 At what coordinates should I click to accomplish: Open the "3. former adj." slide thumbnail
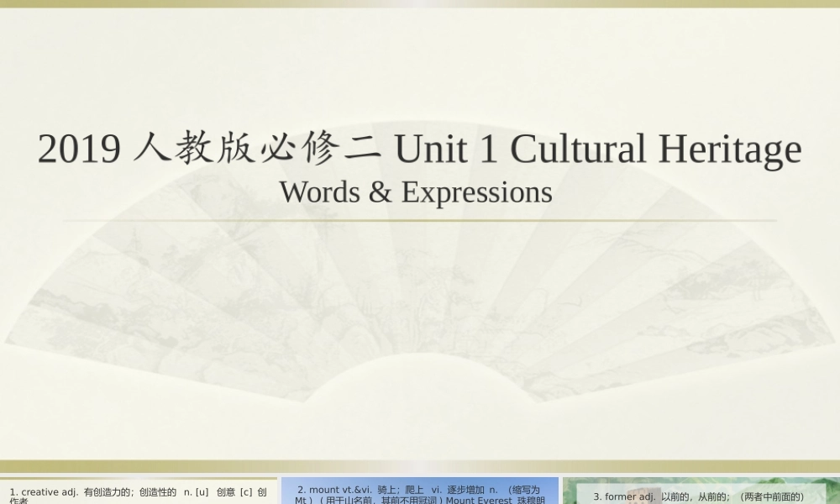coord(701,491)
